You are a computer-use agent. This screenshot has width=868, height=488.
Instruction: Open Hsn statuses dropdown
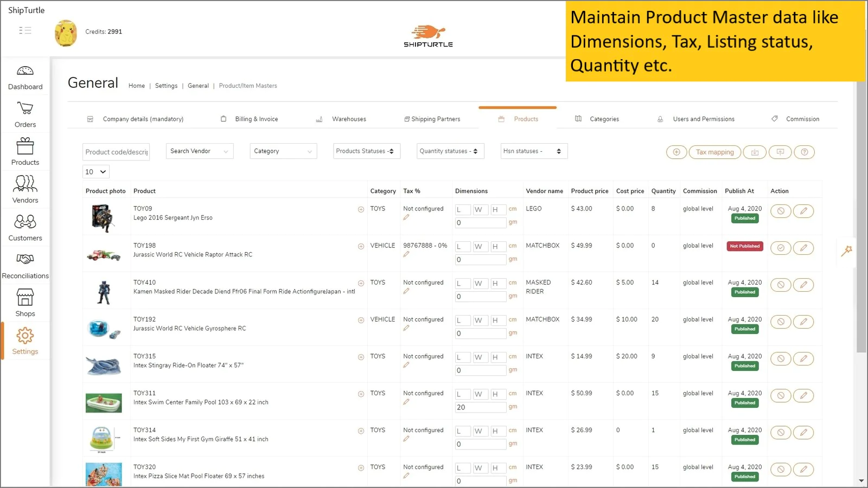pyautogui.click(x=534, y=151)
